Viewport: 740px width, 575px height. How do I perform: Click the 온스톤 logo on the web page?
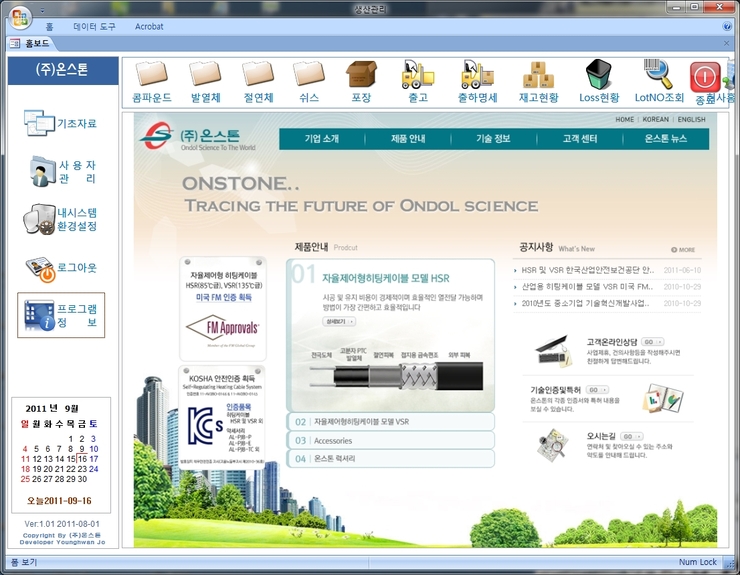(x=198, y=137)
